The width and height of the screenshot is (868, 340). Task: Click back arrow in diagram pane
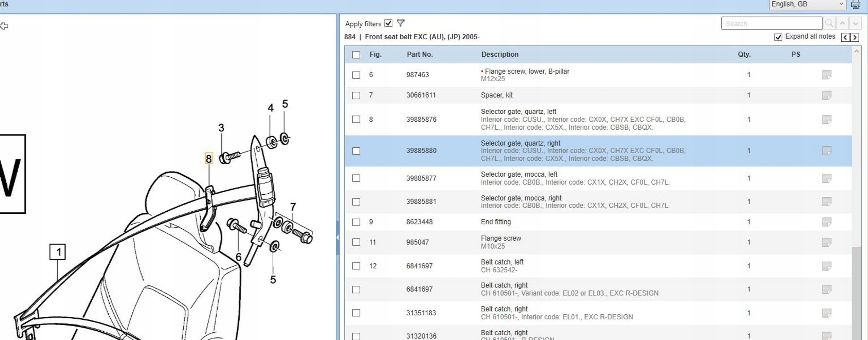[4, 26]
